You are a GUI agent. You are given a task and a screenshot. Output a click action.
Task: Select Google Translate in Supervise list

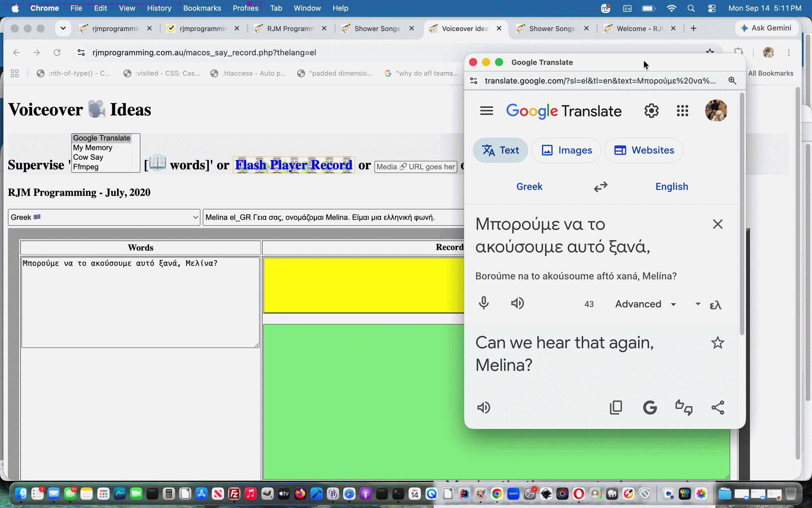tap(101, 138)
